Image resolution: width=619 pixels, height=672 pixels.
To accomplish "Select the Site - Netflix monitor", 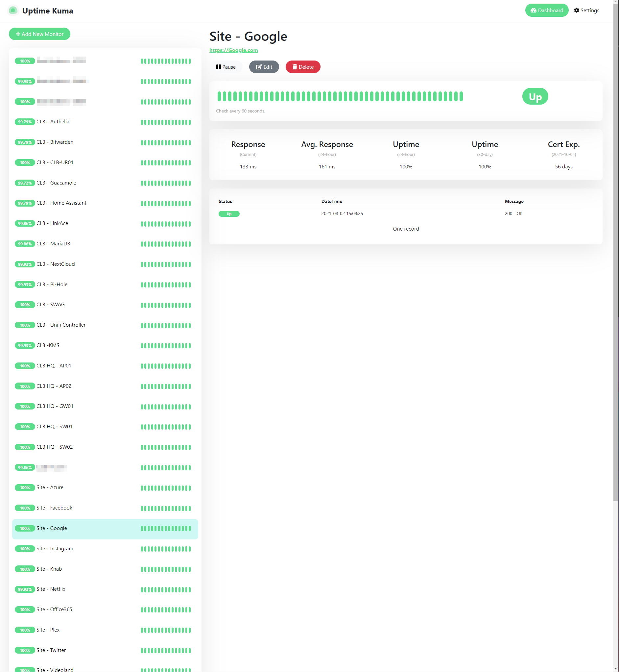I will [x=105, y=589].
